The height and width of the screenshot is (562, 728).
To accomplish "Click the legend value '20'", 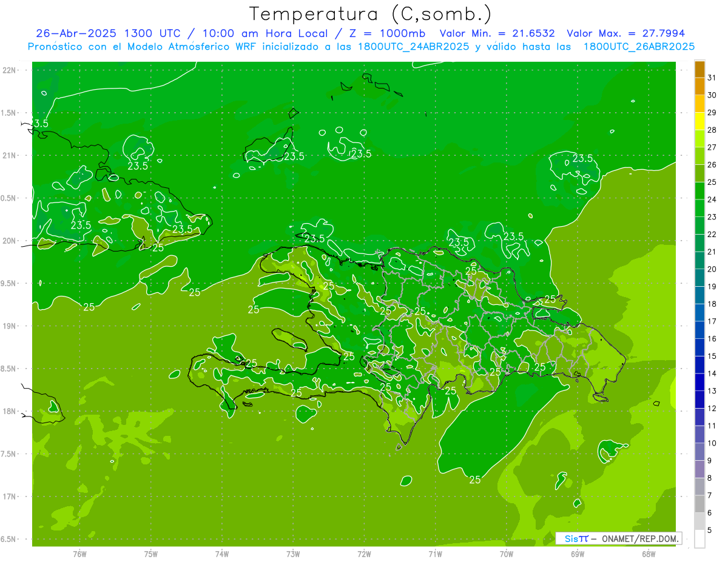I will 712,269.
